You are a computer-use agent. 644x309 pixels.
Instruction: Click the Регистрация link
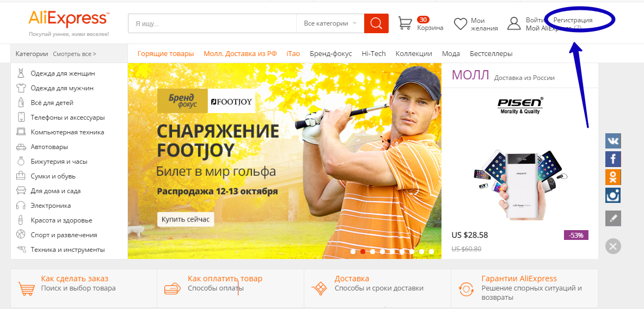[573, 20]
